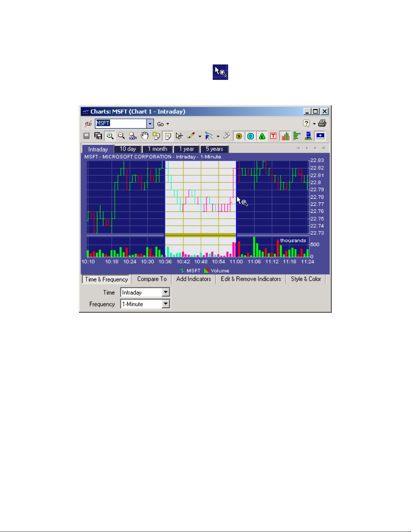Go to next chart tab arrow
The height and width of the screenshot is (532, 411).
pos(315,148)
